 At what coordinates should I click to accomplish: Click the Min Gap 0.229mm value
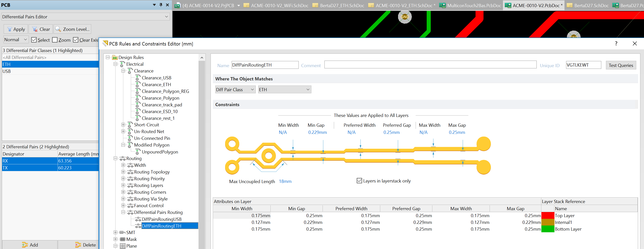317,132
